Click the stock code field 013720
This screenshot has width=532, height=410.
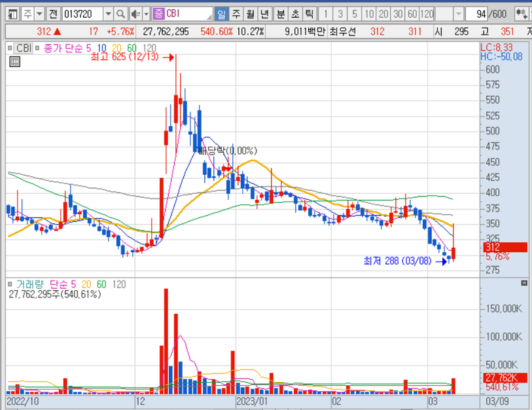82,14
